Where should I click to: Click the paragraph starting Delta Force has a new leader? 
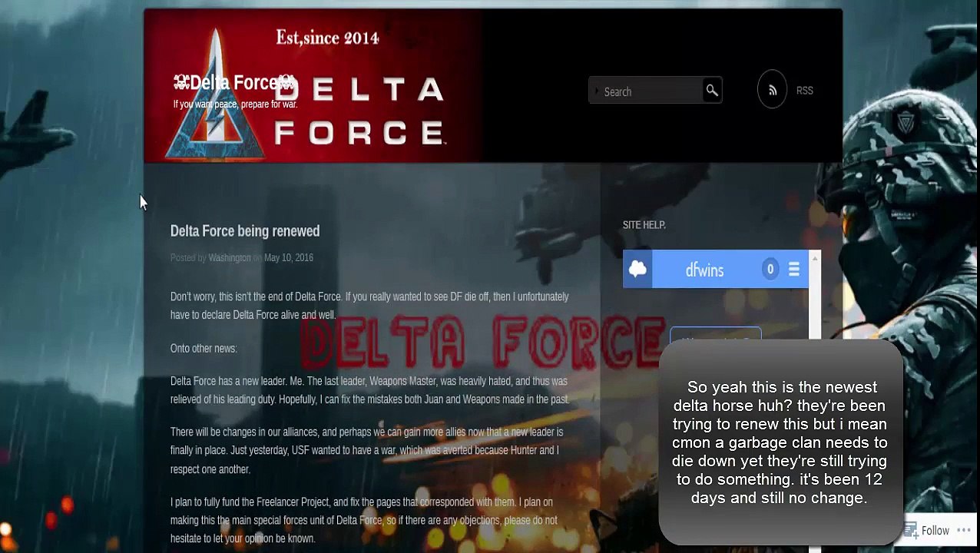coord(370,390)
